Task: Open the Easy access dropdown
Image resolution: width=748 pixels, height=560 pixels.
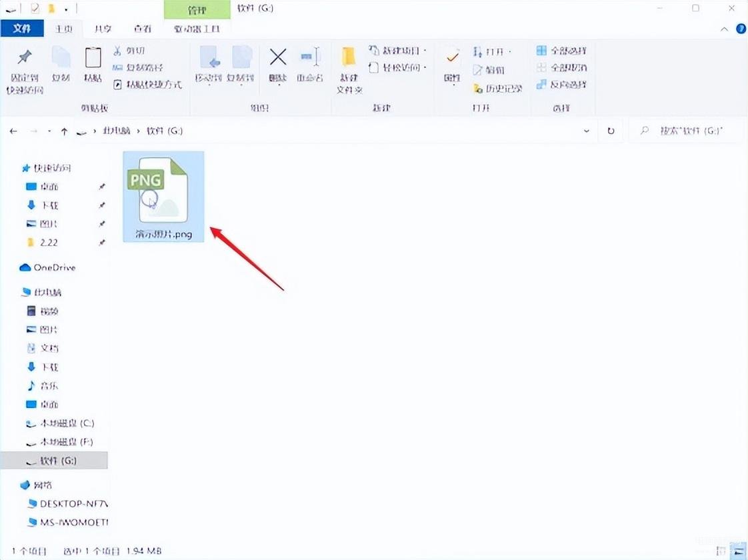Action: click(398, 68)
